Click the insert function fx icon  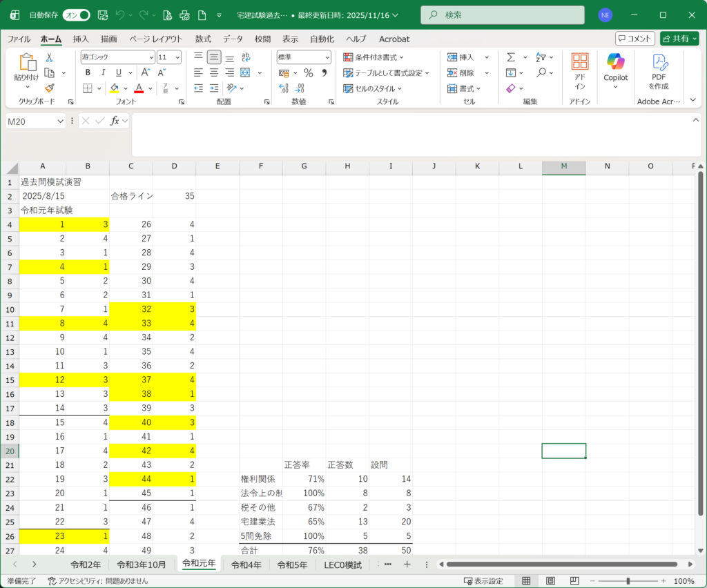pyautogui.click(x=115, y=121)
